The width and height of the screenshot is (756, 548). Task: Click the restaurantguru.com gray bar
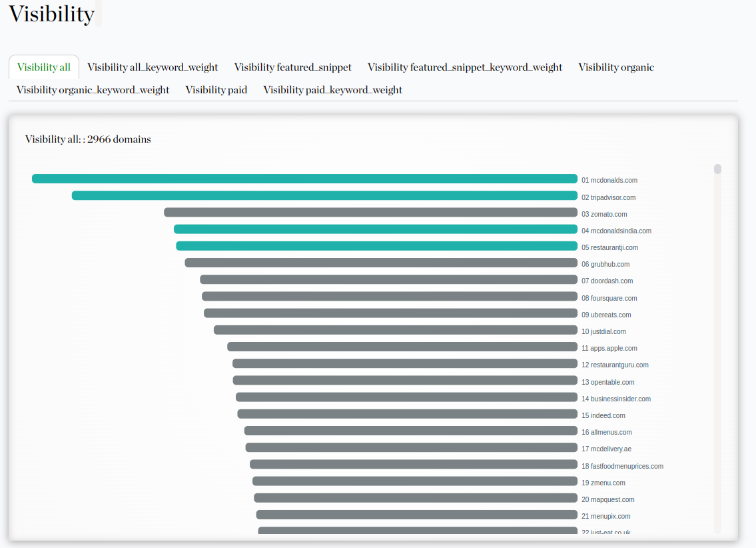click(405, 364)
